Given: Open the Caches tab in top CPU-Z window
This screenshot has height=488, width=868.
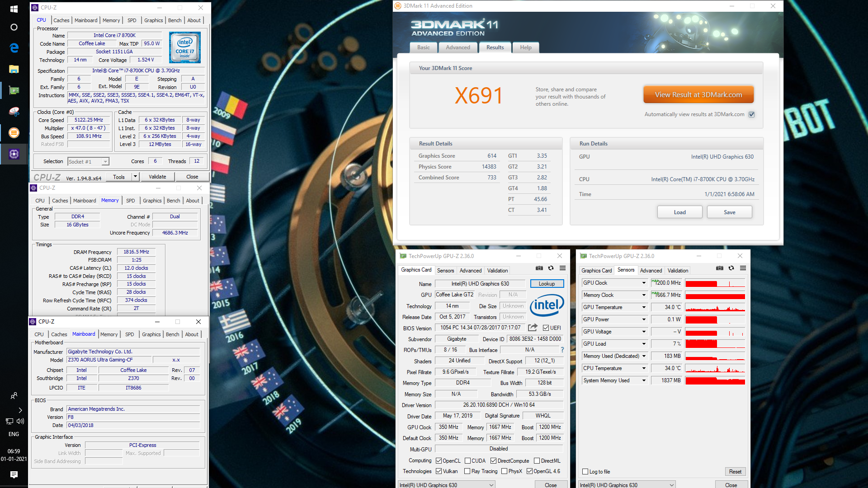Looking at the screenshot, I should pos(61,20).
